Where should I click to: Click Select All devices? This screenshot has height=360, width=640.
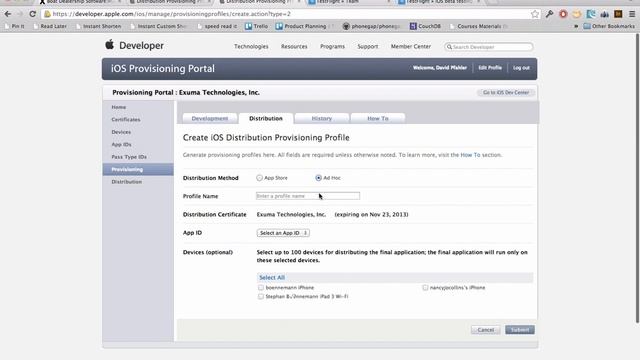pyautogui.click(x=272, y=278)
